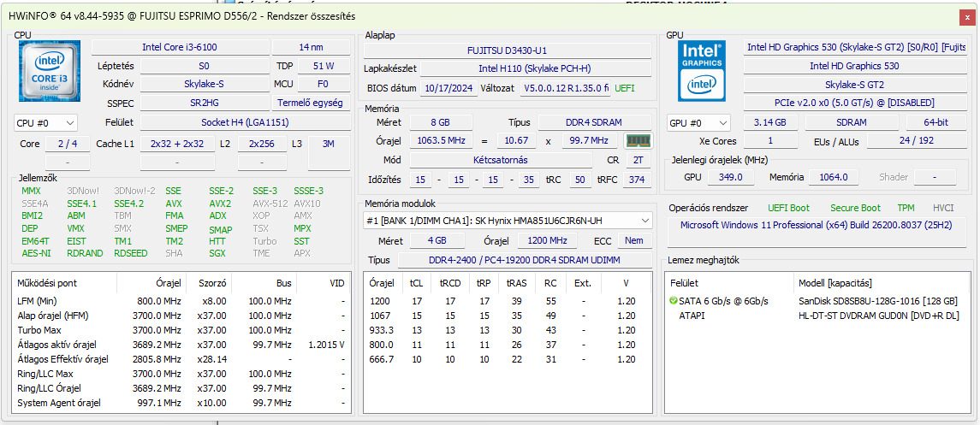Click the L1 cache 2x32 + 2x32 value
This screenshot has width=980, height=425.
pyautogui.click(x=177, y=144)
